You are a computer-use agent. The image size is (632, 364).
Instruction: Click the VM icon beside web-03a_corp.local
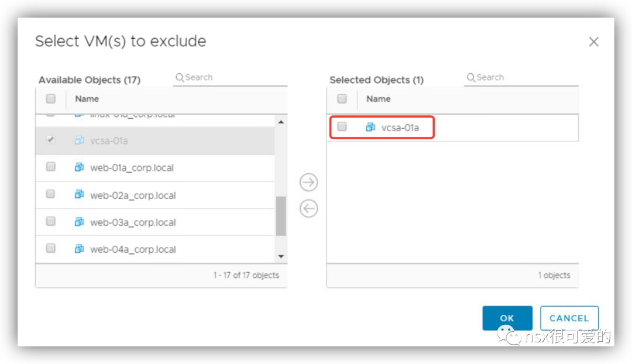(x=80, y=222)
